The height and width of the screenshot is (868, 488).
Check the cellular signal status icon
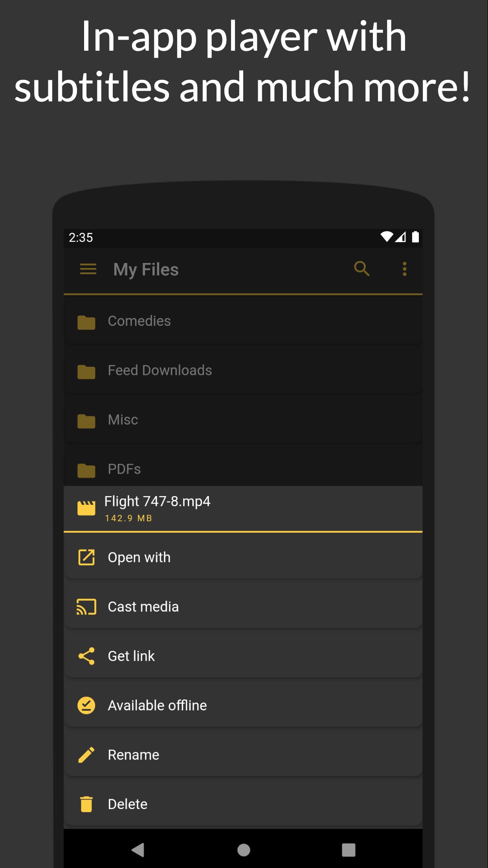click(400, 237)
